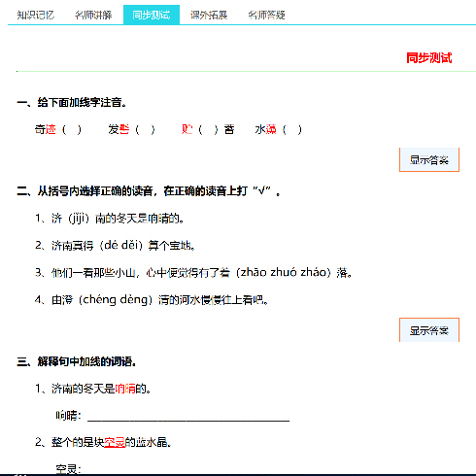Click the pinyin choices (chéng dèng) in sentence 4
Image resolution: width=476 pixels, height=476 pixels.
coord(116,299)
